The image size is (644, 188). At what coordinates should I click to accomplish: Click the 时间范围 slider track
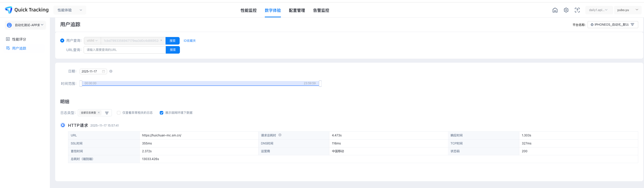pyautogui.click(x=201, y=83)
